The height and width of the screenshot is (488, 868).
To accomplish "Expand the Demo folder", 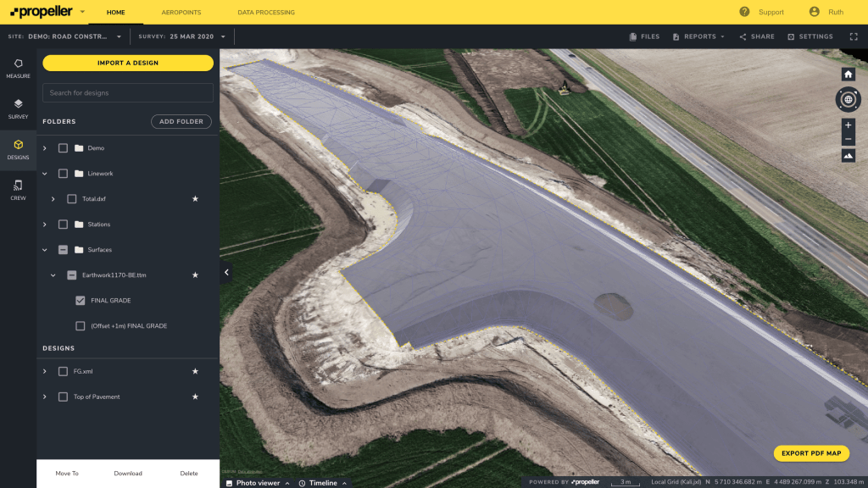I will (x=45, y=148).
